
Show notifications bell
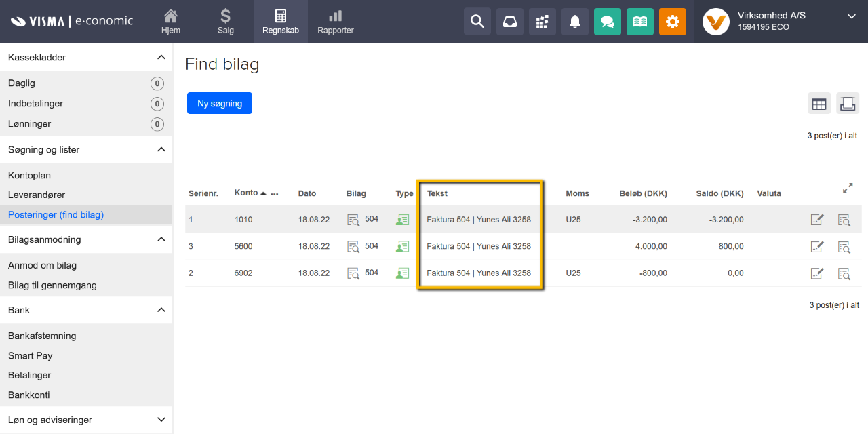coord(574,22)
